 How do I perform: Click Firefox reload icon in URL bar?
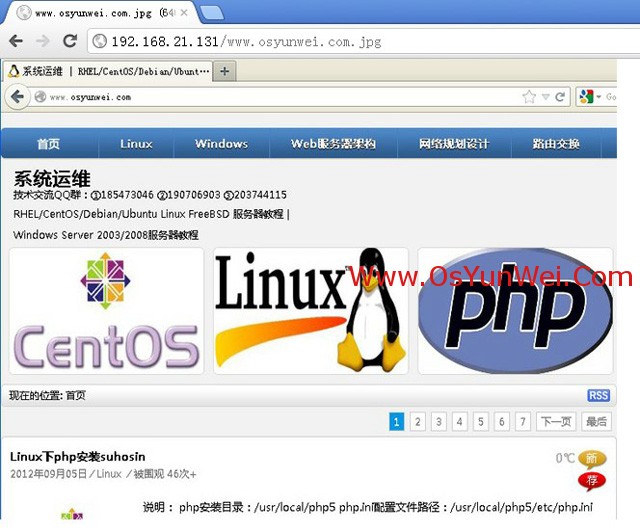560,97
